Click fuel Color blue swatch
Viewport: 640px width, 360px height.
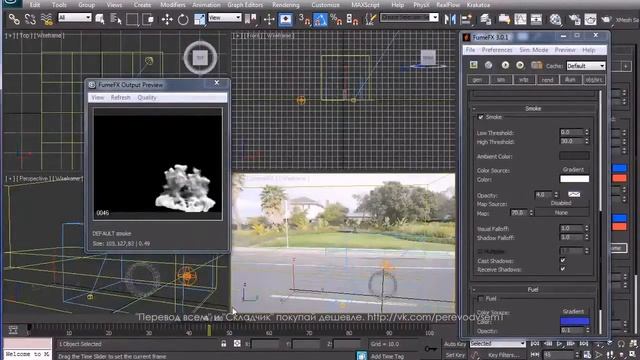click(574, 322)
